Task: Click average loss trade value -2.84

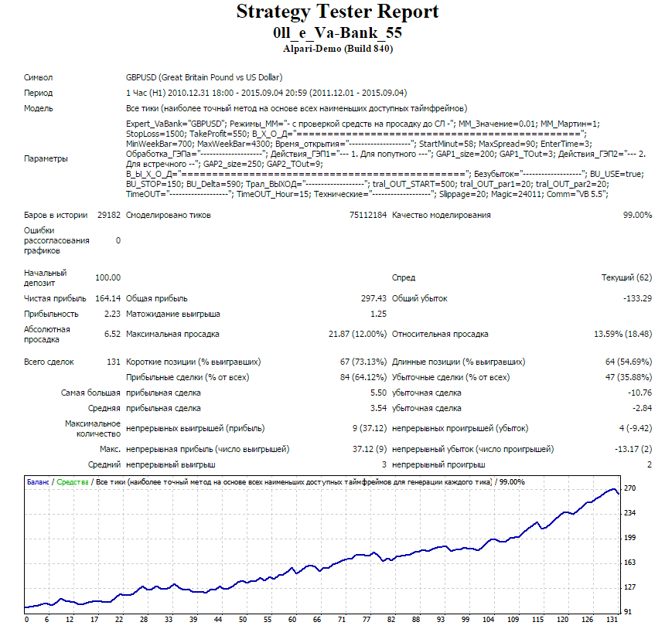Action: click(642, 408)
